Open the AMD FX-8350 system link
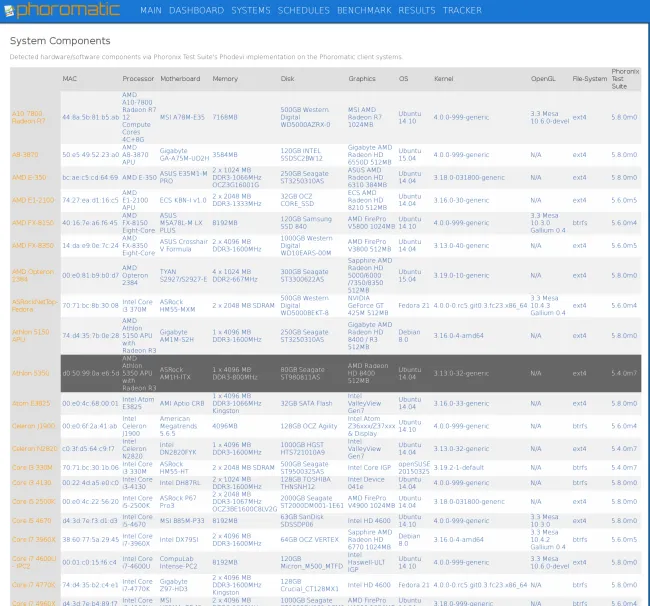 [33, 245]
